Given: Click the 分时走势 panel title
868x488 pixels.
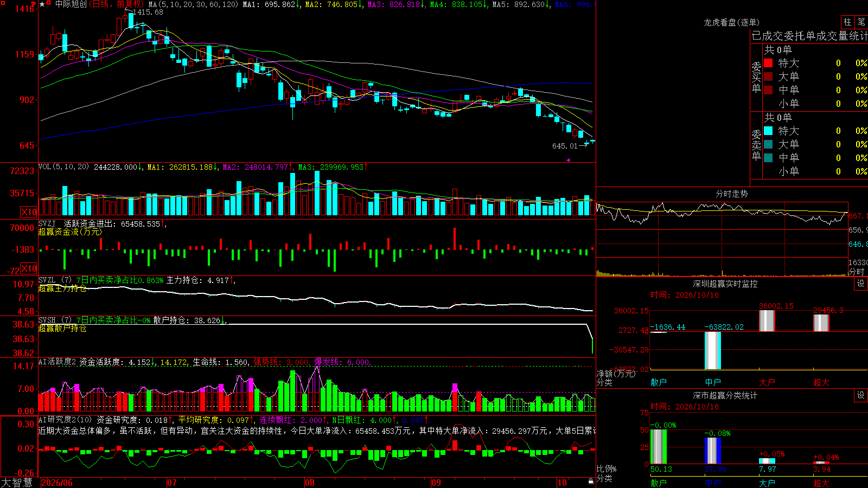Looking at the screenshot, I should [731, 194].
